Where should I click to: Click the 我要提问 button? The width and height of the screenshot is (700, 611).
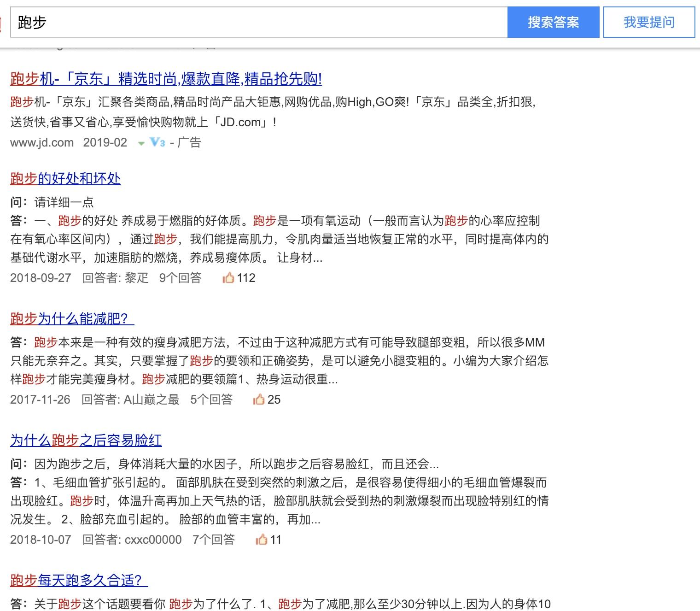[x=649, y=22]
